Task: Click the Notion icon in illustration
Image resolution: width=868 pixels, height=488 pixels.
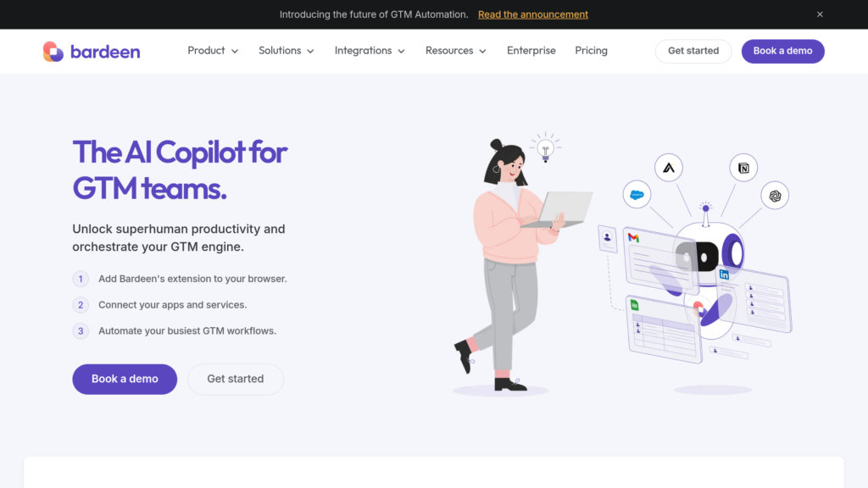Action: tap(743, 168)
